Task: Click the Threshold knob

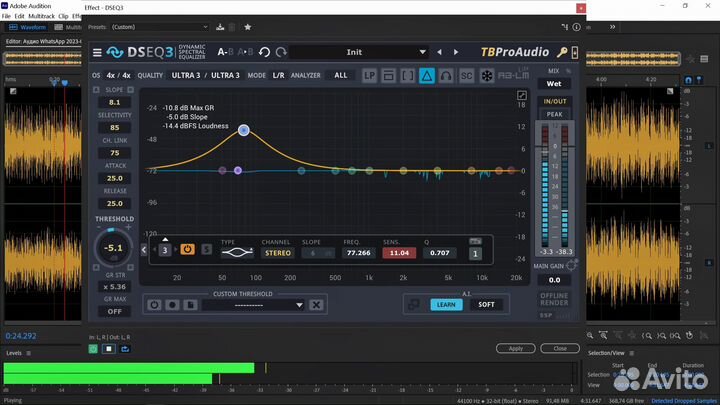Action: pos(113,248)
